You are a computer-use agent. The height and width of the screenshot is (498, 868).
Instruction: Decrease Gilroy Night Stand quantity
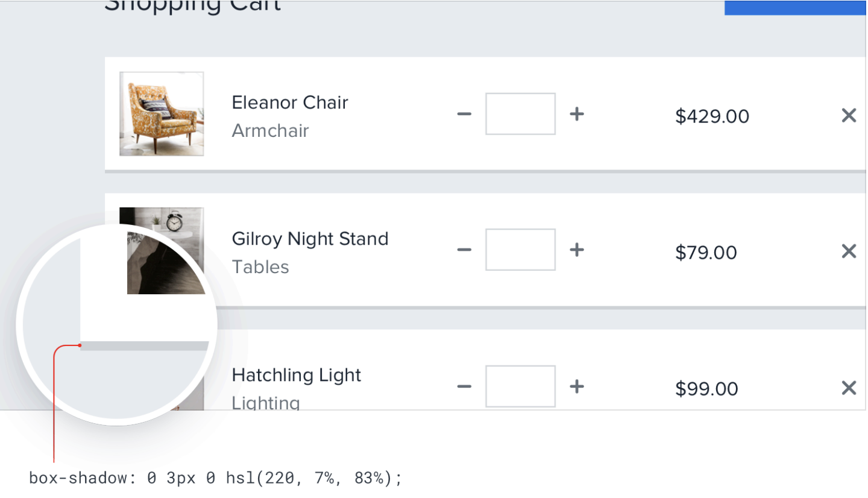coord(464,250)
